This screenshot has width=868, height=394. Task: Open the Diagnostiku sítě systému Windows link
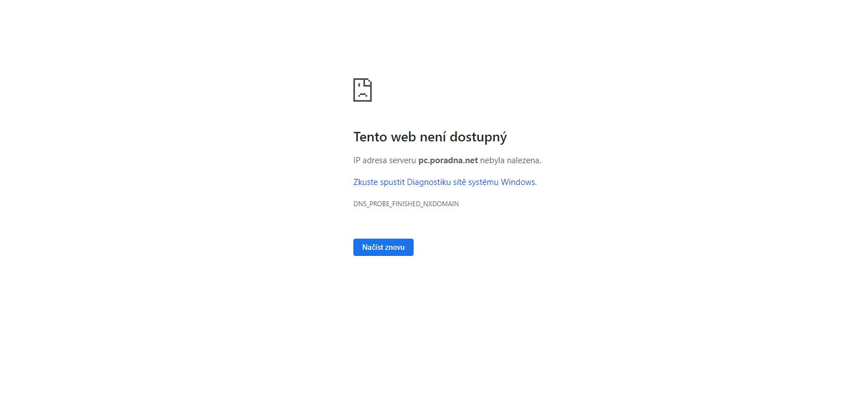pos(445,182)
